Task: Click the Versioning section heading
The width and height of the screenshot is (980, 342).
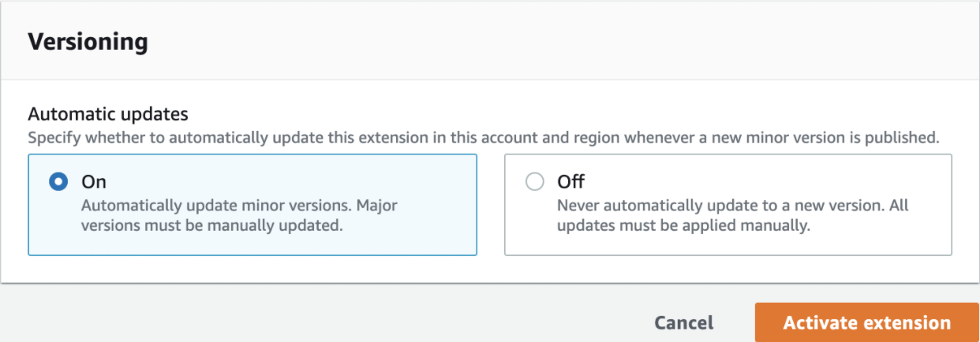Action: click(x=88, y=42)
